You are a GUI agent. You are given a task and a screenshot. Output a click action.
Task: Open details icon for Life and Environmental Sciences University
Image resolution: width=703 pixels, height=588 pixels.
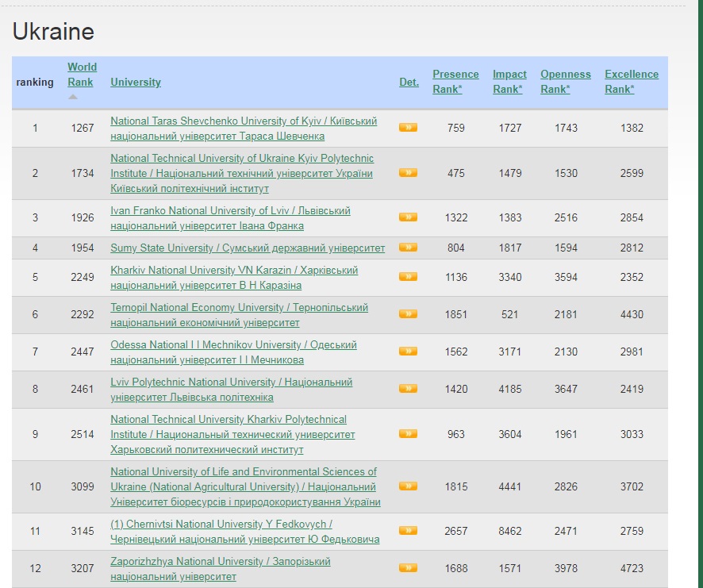click(408, 486)
